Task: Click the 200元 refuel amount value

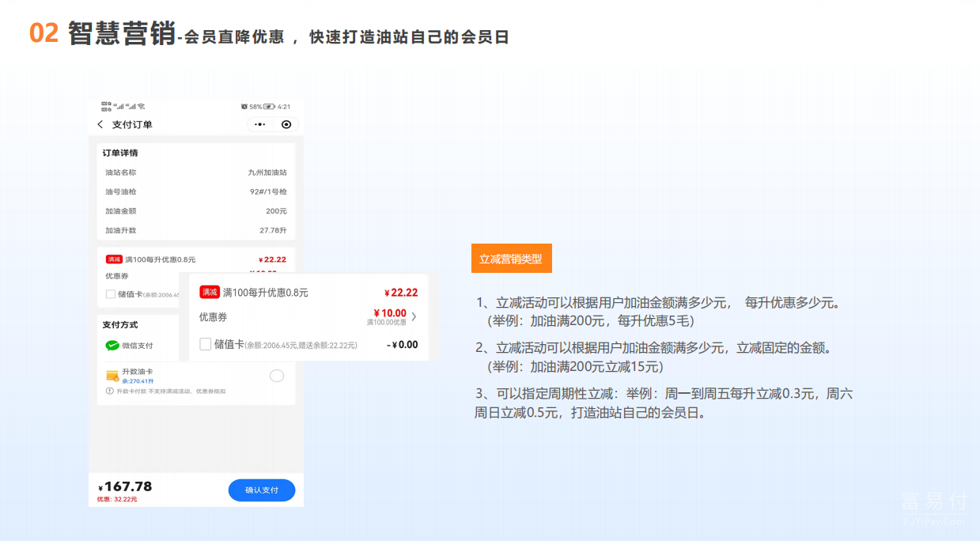Action: click(277, 211)
